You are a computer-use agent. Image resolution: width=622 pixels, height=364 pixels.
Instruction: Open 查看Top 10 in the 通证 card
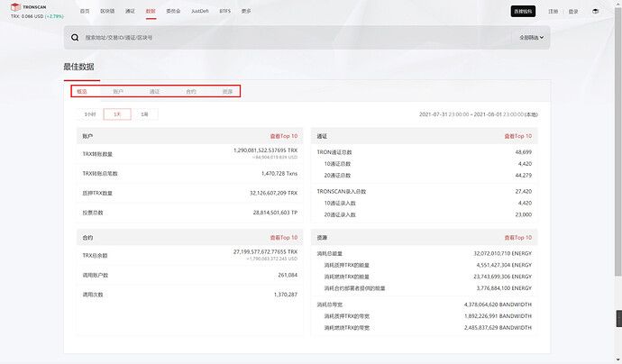[x=518, y=136]
